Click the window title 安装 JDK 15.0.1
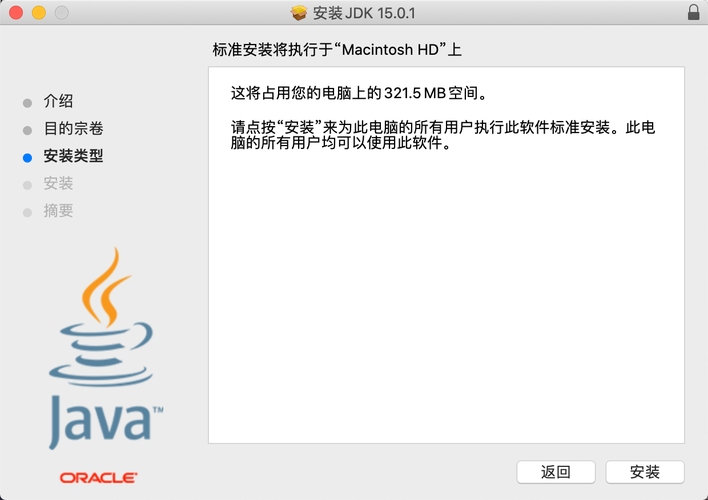This screenshot has width=708, height=500. [364, 13]
